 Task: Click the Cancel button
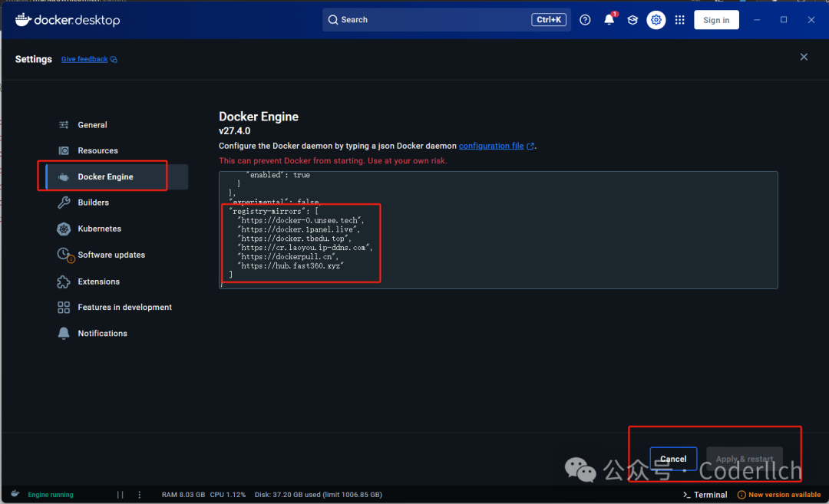point(673,459)
